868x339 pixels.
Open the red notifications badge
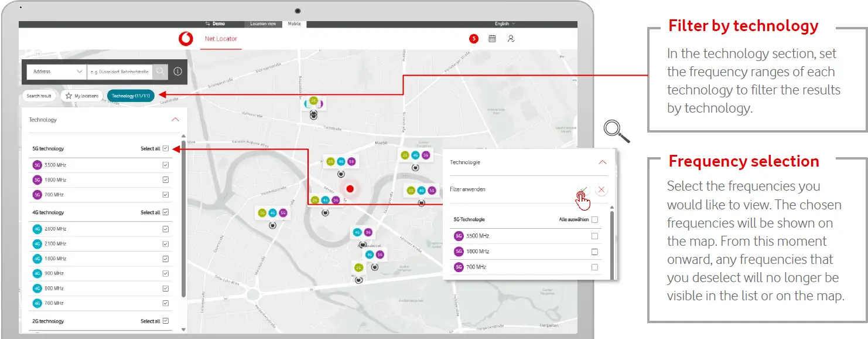click(473, 39)
